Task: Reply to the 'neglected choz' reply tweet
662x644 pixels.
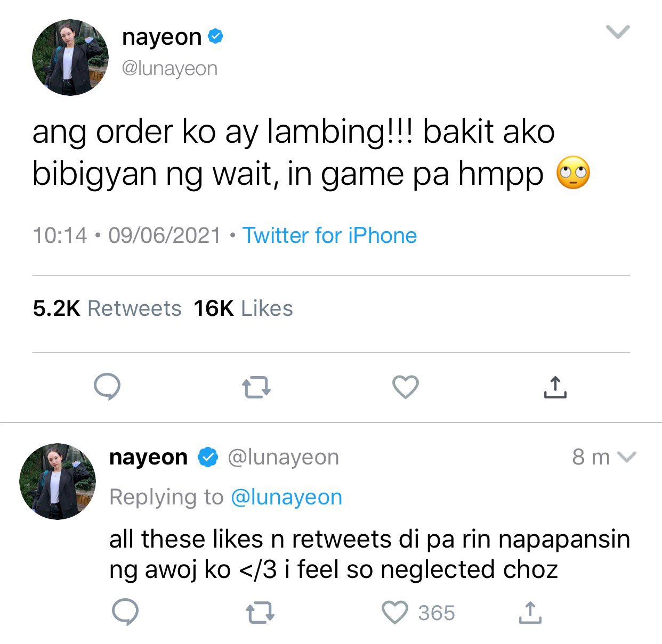Action: [125, 612]
